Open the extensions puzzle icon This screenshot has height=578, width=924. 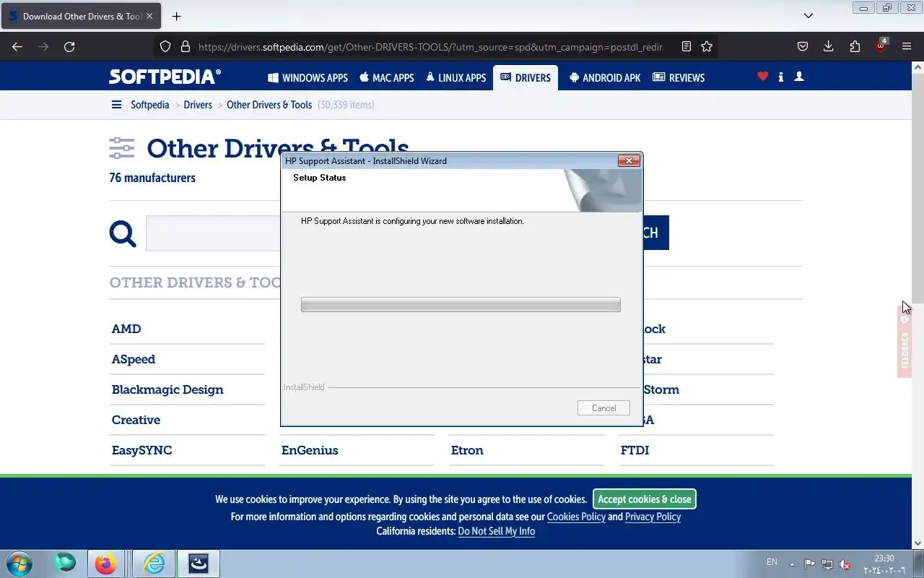click(855, 46)
